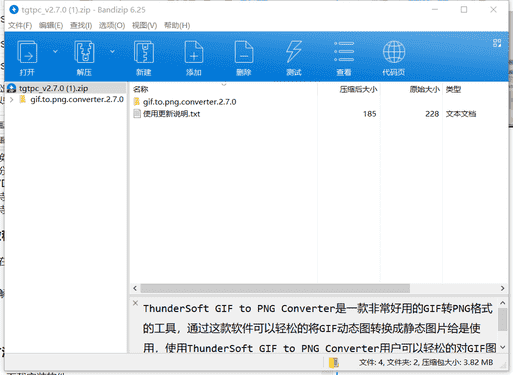Maximize the Bandizip window
513x375 pixels.
click(464, 10)
